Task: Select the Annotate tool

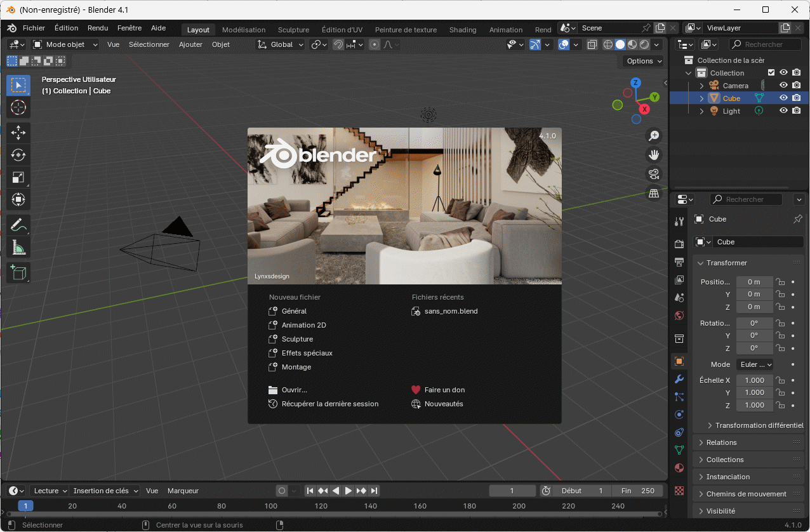Action: pos(18,225)
